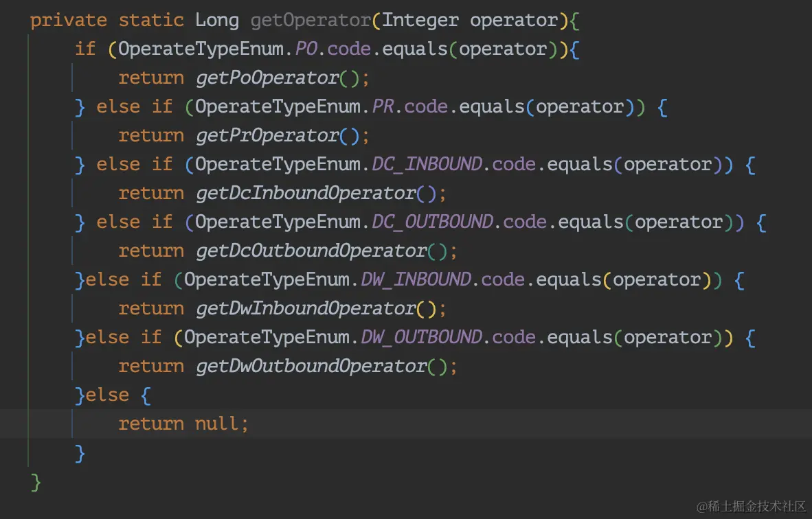This screenshot has width=812, height=519.
Task: Click the code field after DC_OUTBOUND
Action: [525, 222]
